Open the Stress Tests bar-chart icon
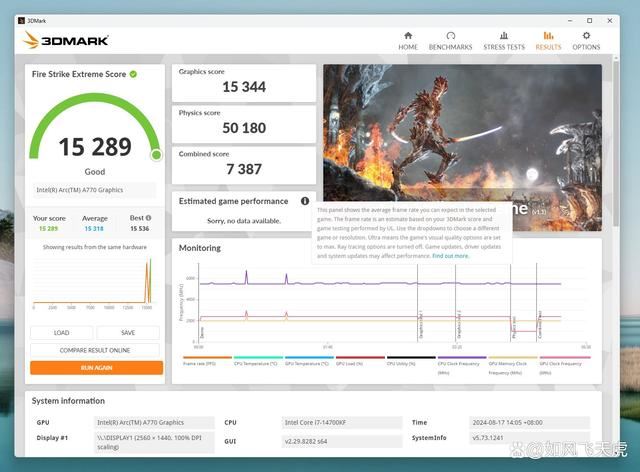The width and height of the screenshot is (640, 472). [x=503, y=36]
